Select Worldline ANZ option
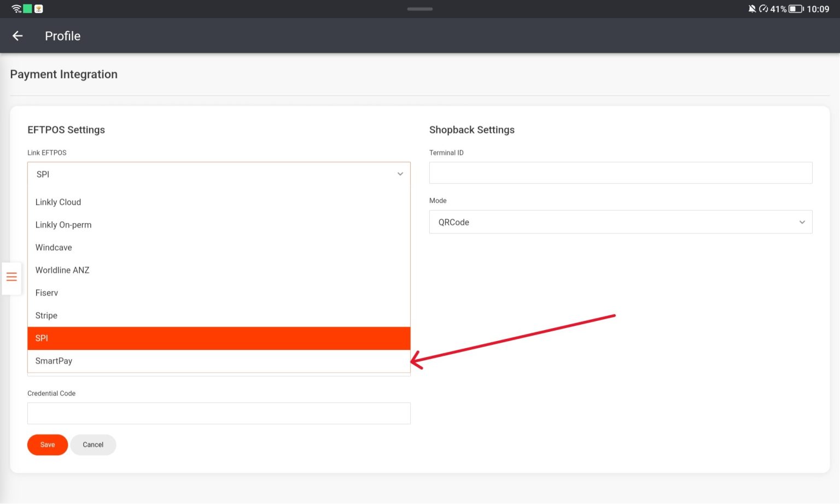This screenshot has width=840, height=504. pos(62,271)
